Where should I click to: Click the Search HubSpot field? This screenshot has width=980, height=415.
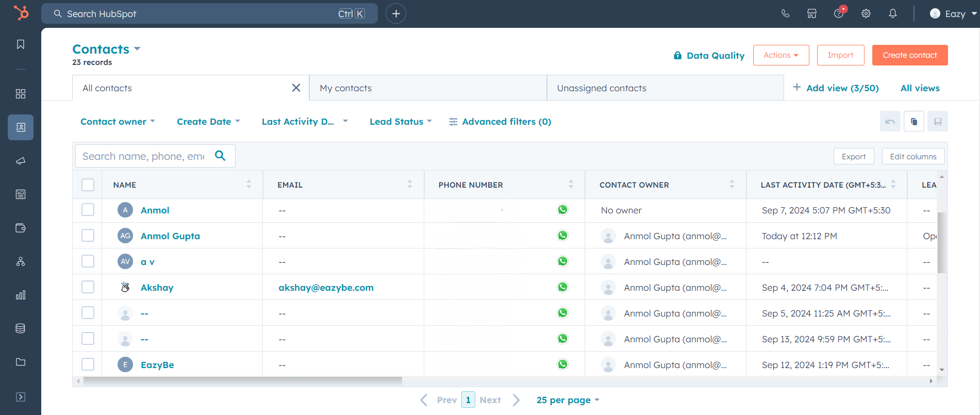209,14
